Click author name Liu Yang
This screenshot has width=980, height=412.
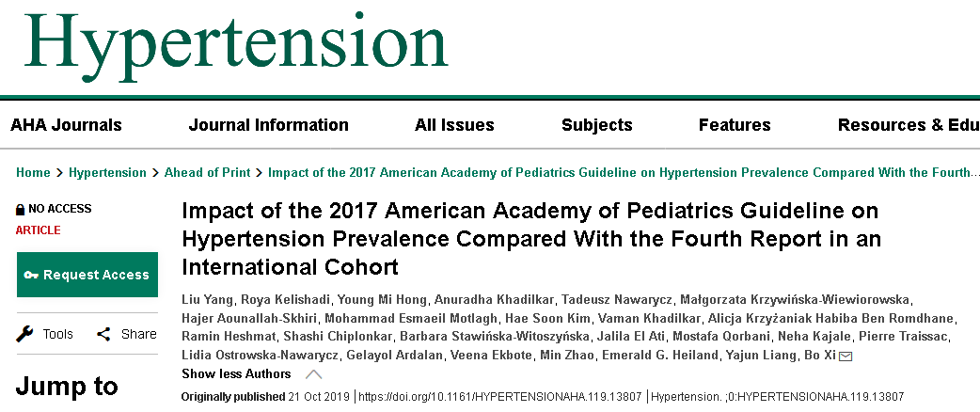point(204,300)
